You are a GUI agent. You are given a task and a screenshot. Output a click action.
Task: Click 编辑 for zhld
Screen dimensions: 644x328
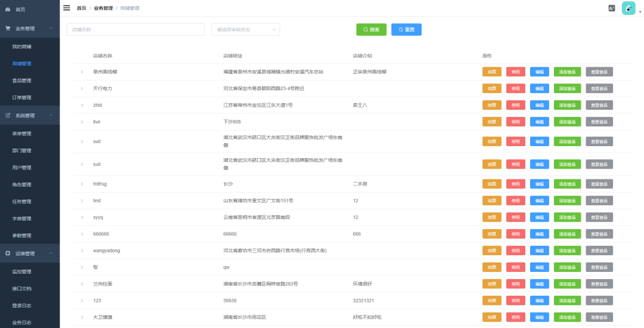(x=539, y=105)
